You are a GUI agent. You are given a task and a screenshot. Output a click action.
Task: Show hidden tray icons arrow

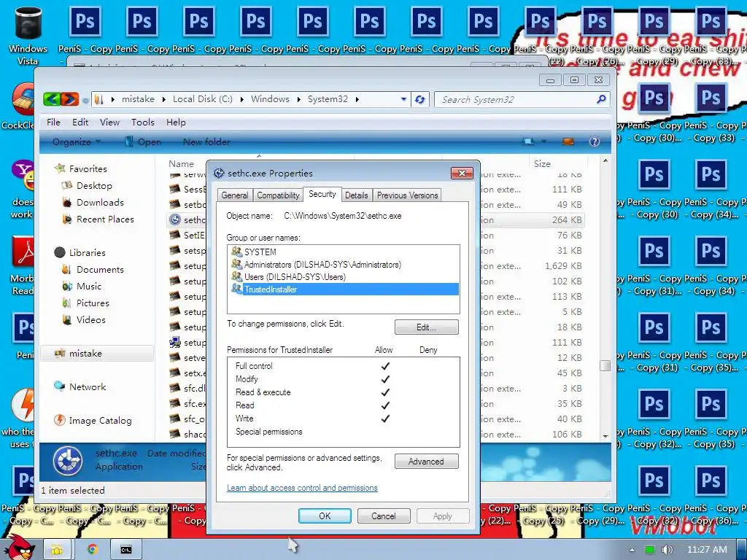tap(632, 550)
